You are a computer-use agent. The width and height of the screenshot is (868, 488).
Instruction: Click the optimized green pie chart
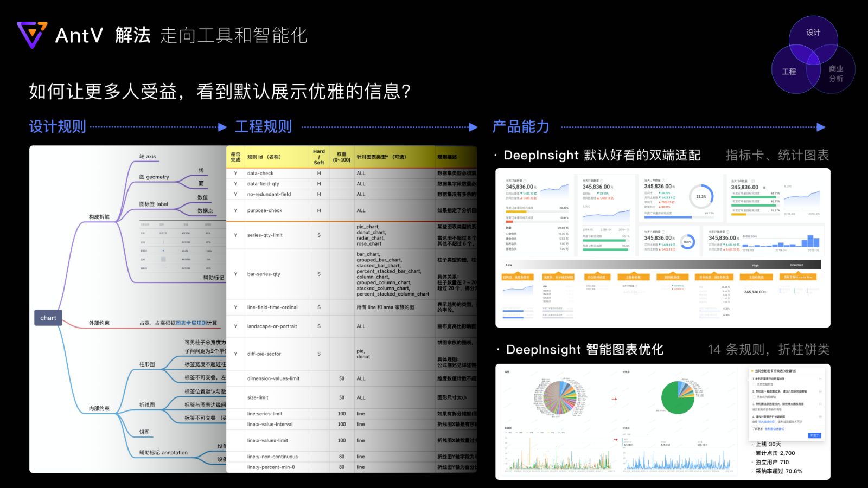coord(678,397)
